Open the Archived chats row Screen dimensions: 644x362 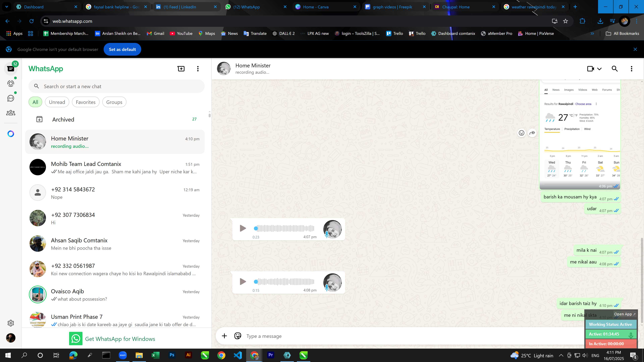[115, 119]
